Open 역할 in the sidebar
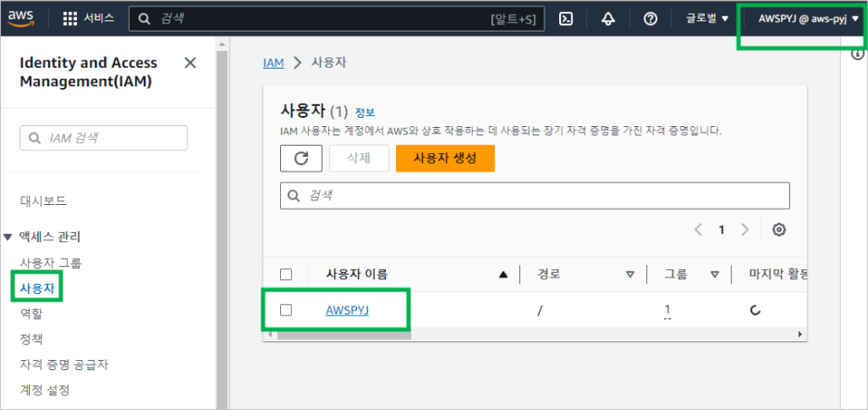This screenshot has width=868, height=410. (x=31, y=314)
